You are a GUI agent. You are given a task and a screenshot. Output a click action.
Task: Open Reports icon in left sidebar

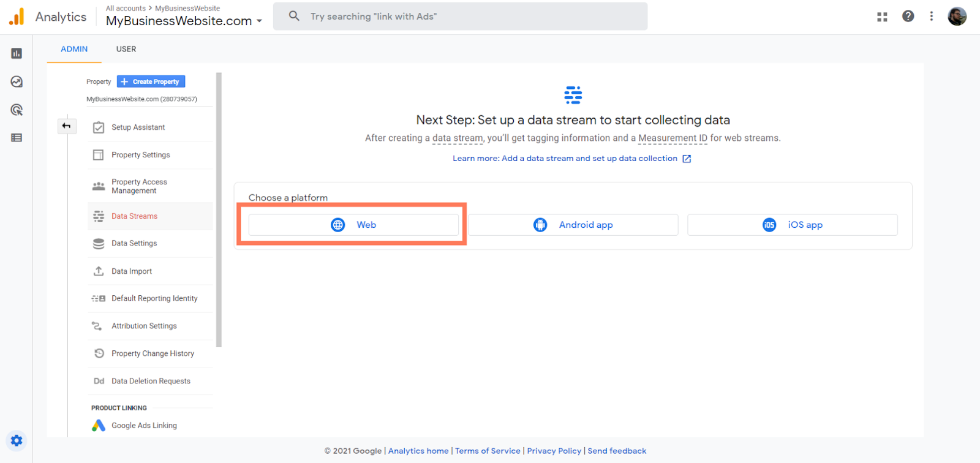point(17,54)
